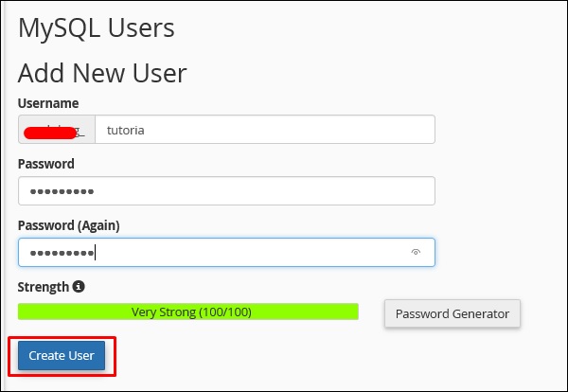The image size is (568, 392).
Task: Toggle password visibility eye icon
Action: (416, 253)
